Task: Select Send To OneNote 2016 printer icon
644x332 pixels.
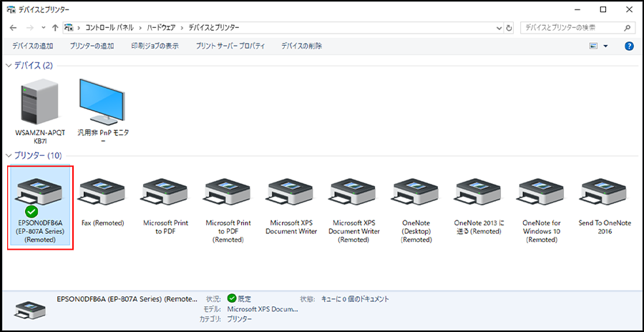Action: [x=605, y=191]
